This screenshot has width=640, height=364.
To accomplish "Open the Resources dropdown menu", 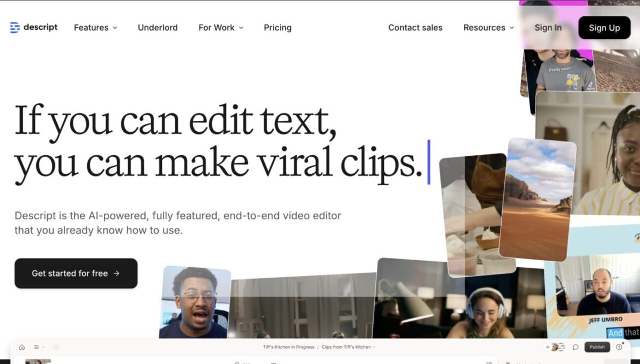I will 488,27.
